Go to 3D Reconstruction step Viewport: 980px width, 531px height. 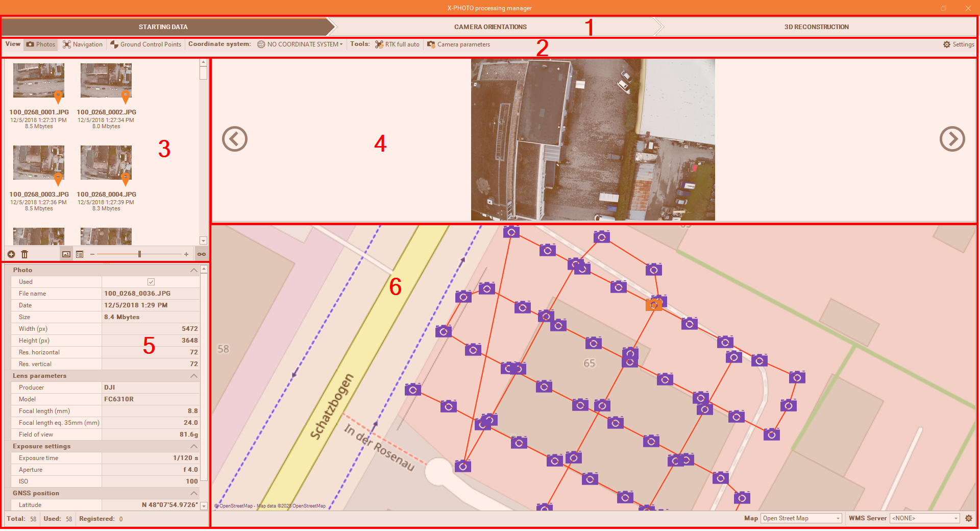(816, 27)
